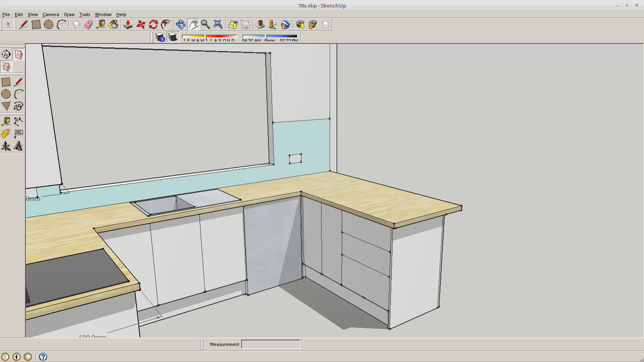
Task: Toggle the Section Cut display button
Action: click(6, 67)
